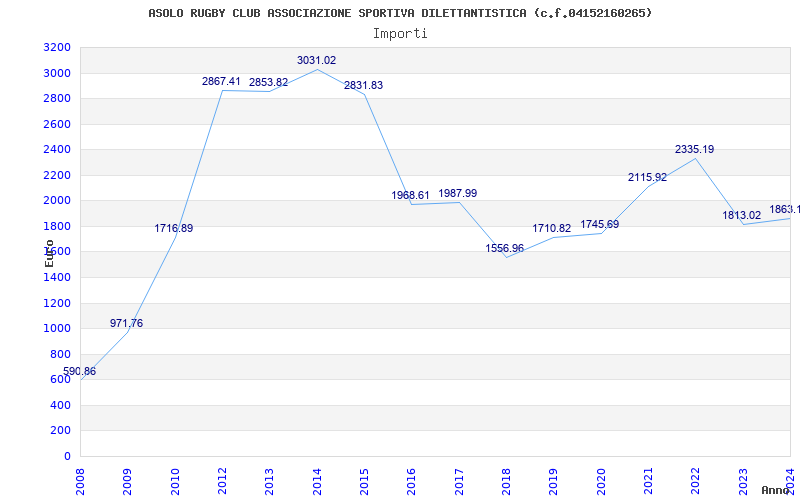Click the Euro y-axis title
Screen dimensions: 800x500
[x=49, y=253]
